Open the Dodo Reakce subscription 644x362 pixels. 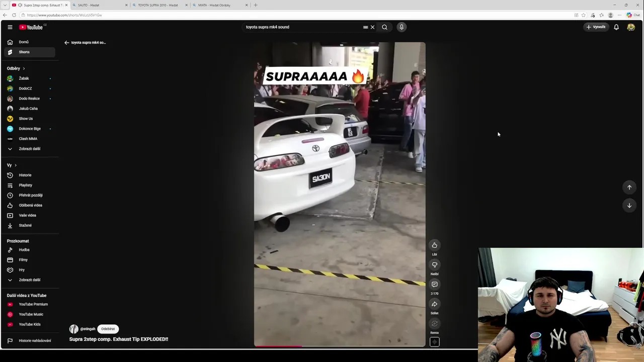30,99
